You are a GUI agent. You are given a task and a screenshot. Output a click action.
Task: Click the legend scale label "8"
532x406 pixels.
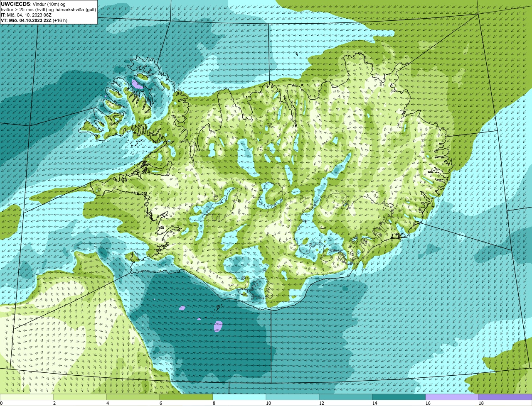tap(214, 403)
